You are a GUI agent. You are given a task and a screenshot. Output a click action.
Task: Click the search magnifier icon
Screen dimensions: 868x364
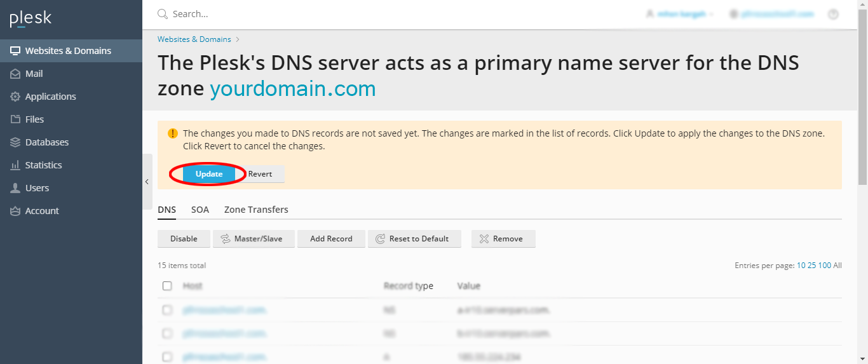pos(163,14)
